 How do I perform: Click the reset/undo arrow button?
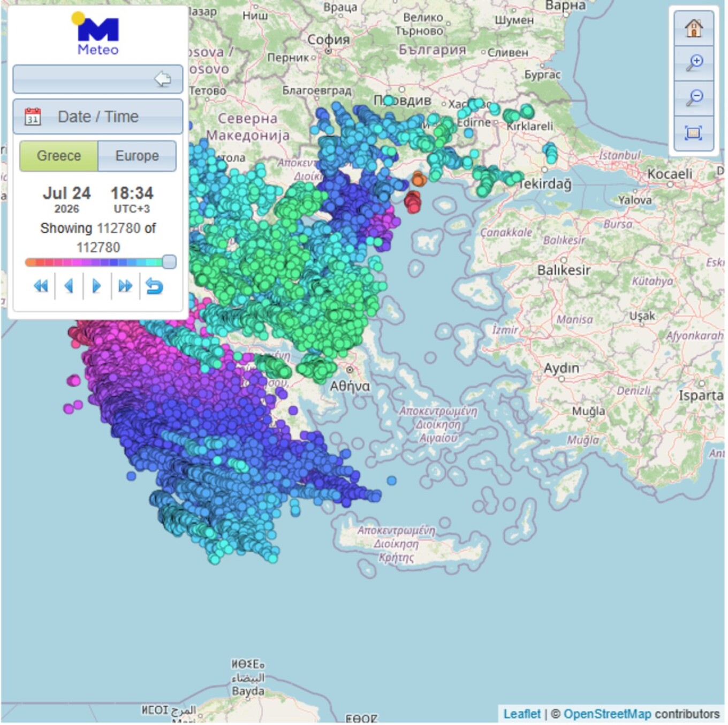coord(154,286)
